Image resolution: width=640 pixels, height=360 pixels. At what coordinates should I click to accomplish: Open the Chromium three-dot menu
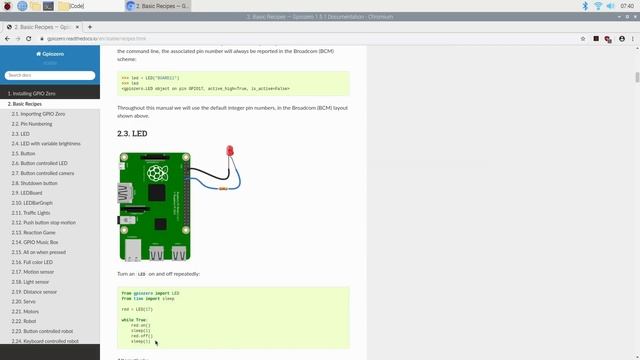[633, 39]
